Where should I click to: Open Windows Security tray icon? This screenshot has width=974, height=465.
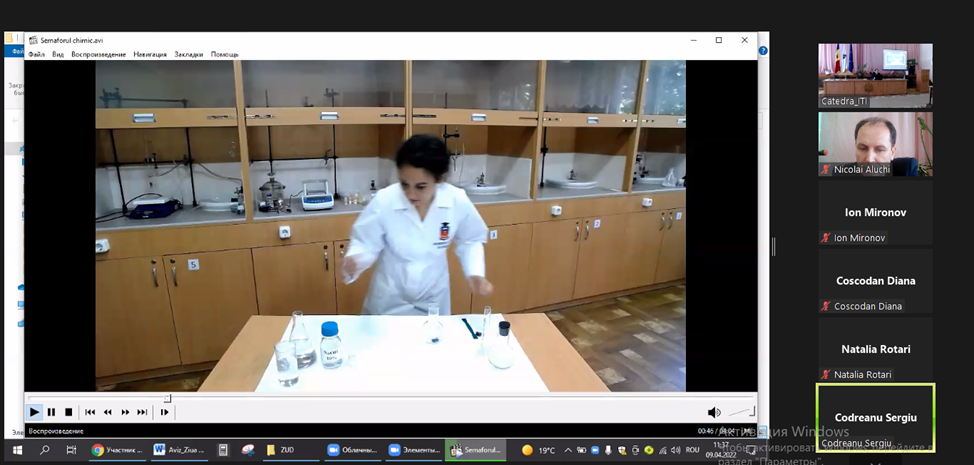click(x=622, y=450)
